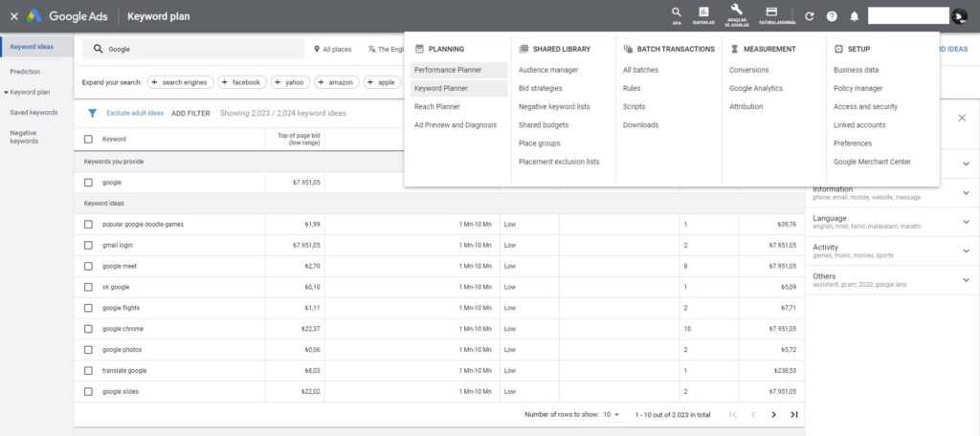980x436 pixels.
Task: Close the Keyword plan with the X icon
Action: (x=13, y=16)
